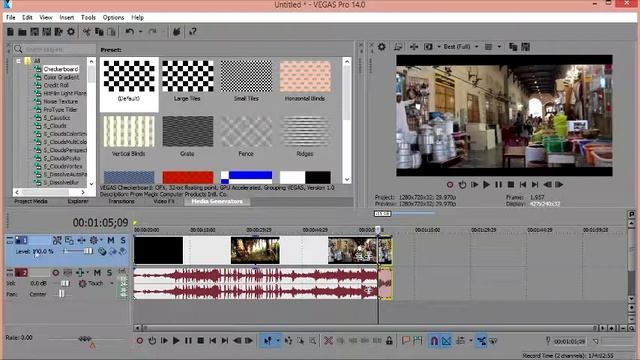Select Credit Roll generator in list

click(x=56, y=85)
